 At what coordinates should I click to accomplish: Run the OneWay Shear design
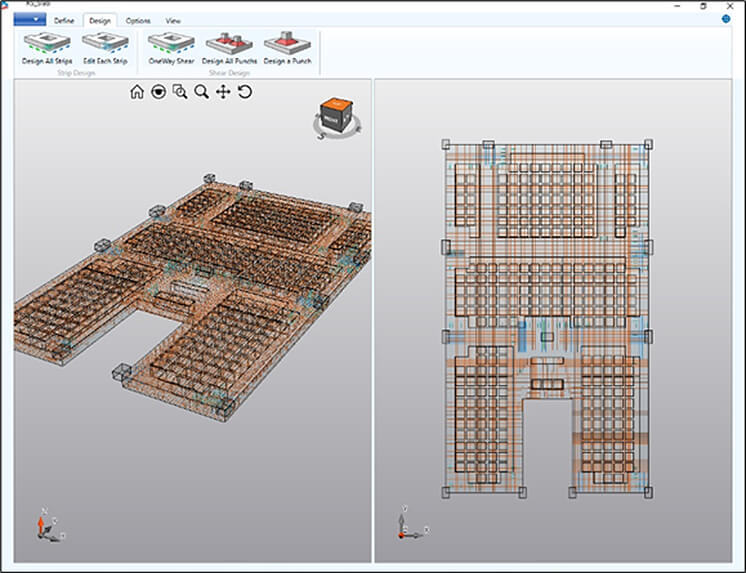coord(171,46)
